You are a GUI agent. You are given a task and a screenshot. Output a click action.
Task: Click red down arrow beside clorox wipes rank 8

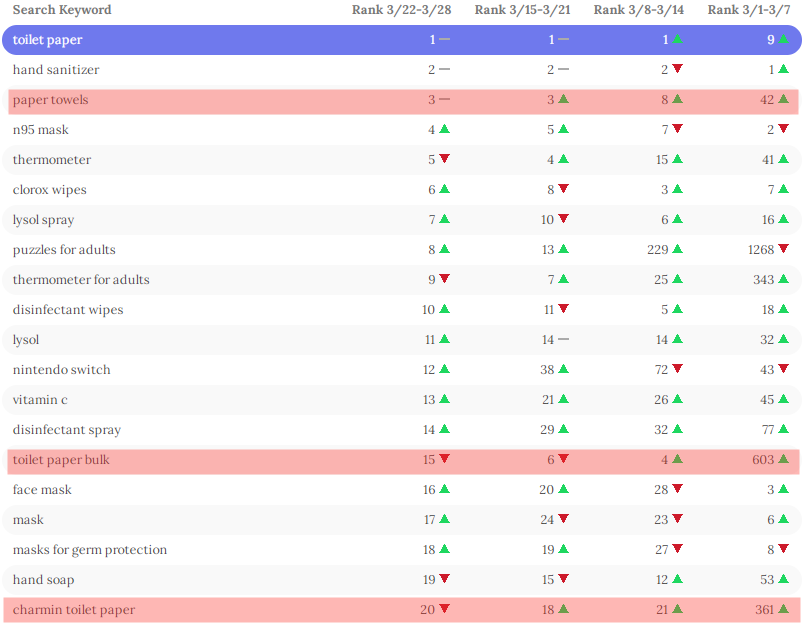point(563,189)
